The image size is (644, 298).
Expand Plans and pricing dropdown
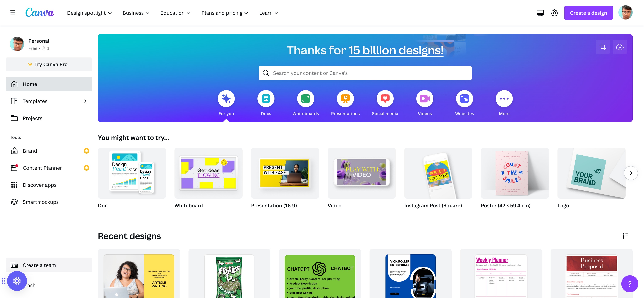coord(225,13)
